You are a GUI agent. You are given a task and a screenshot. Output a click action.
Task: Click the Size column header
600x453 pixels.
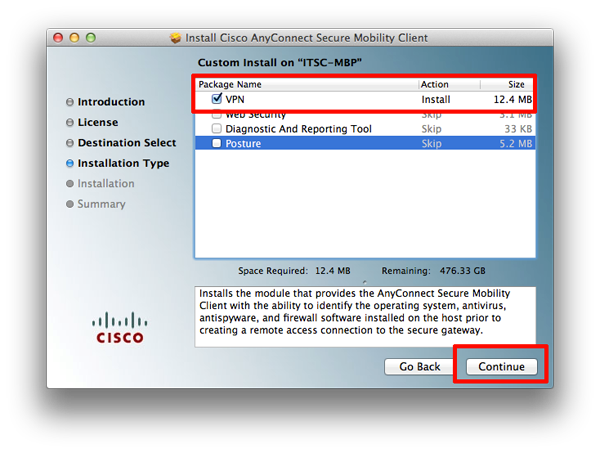[517, 85]
